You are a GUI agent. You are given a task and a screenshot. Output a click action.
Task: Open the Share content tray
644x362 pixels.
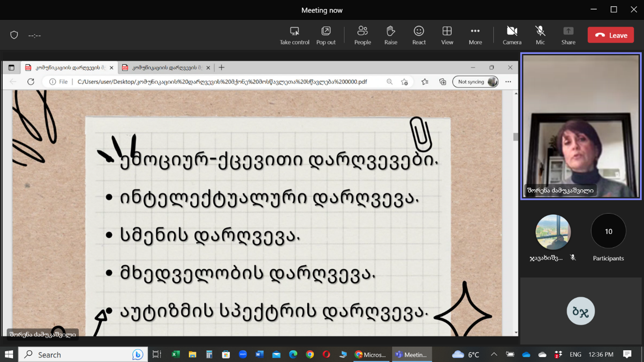click(568, 35)
